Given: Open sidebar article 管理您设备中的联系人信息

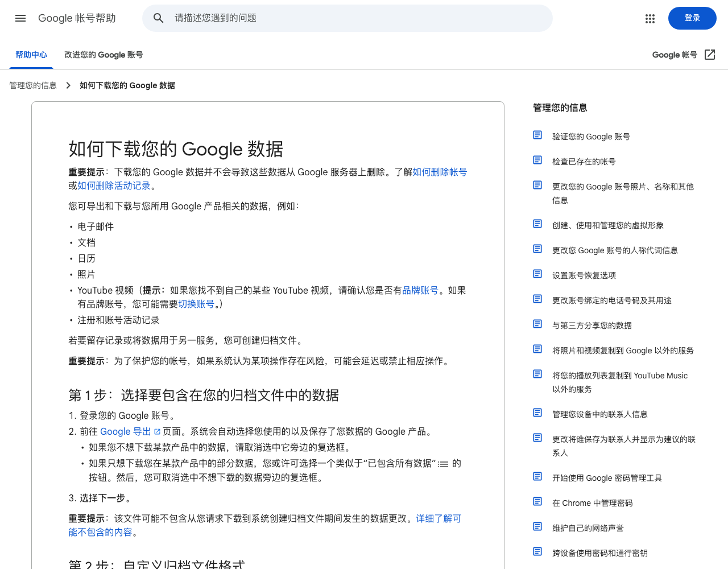Looking at the screenshot, I should [x=600, y=414].
